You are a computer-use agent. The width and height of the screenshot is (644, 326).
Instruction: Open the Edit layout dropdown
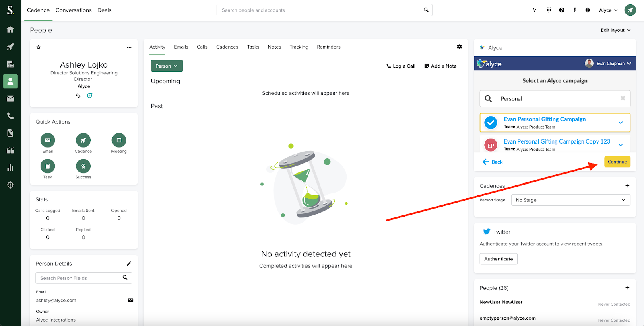616,30
